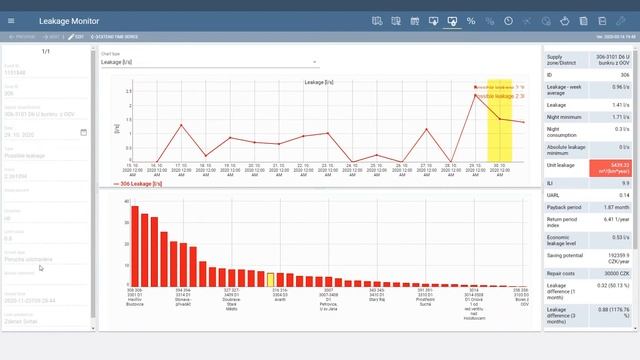Open the document list toolbar icon
The height and width of the screenshot is (360, 640).
coord(583,21)
